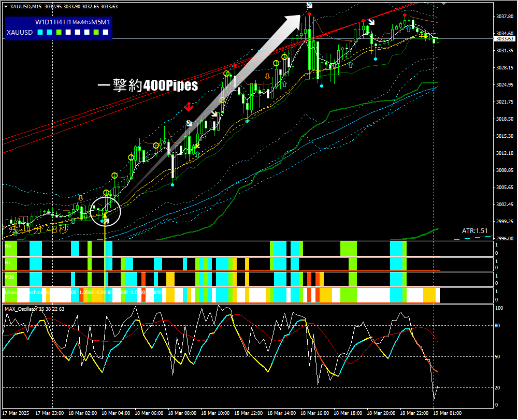
Task: Click the oscillator scale value 80
Action: pos(497,326)
